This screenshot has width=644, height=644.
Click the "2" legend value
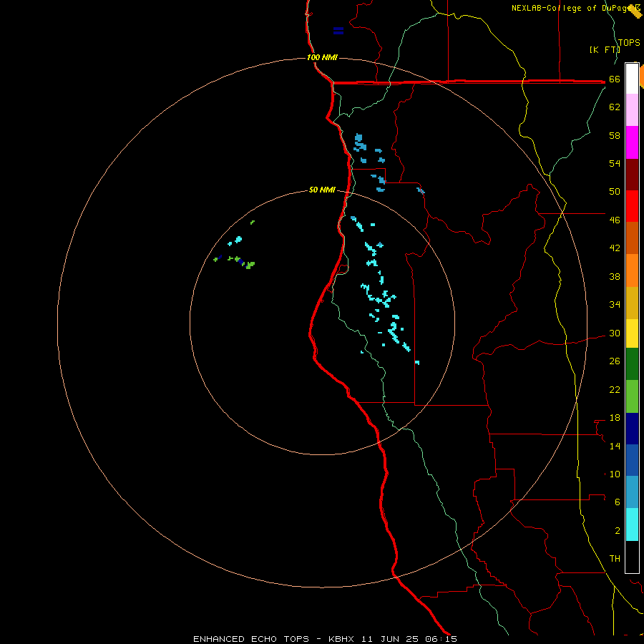tap(618, 531)
